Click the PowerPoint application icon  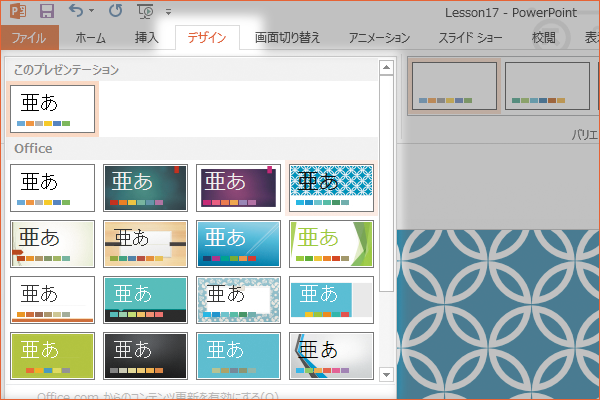point(17,12)
